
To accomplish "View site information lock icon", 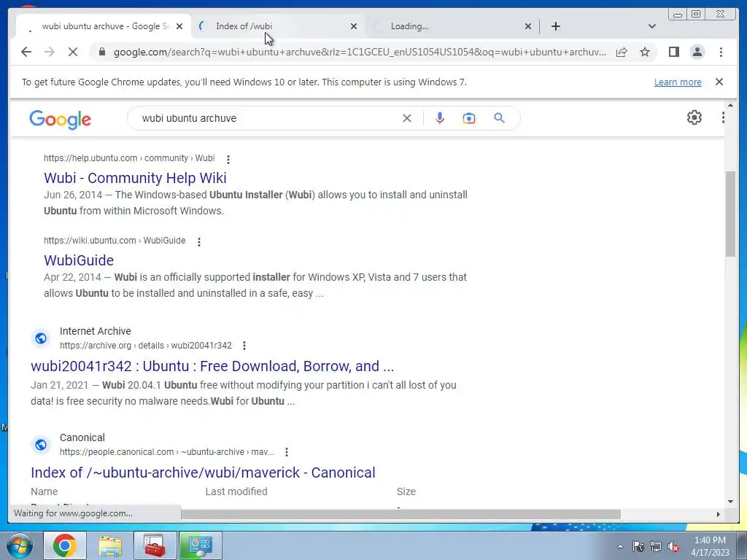I will click(101, 52).
